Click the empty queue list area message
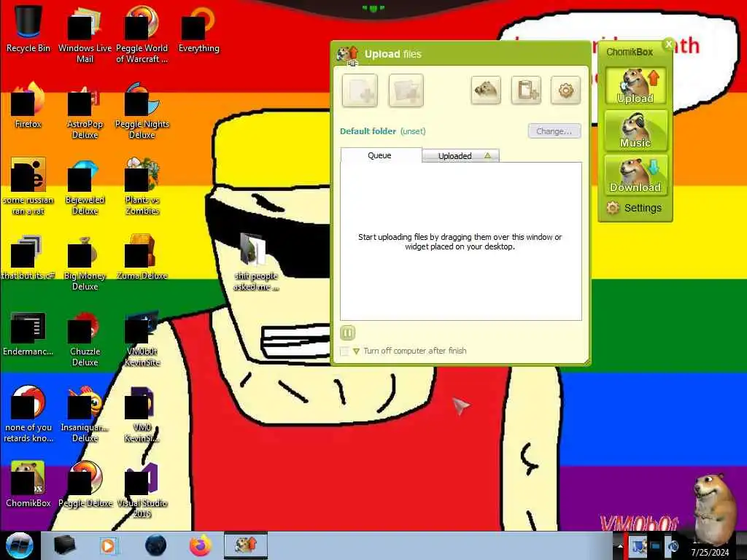Image resolution: width=747 pixels, height=560 pixels. point(460,241)
